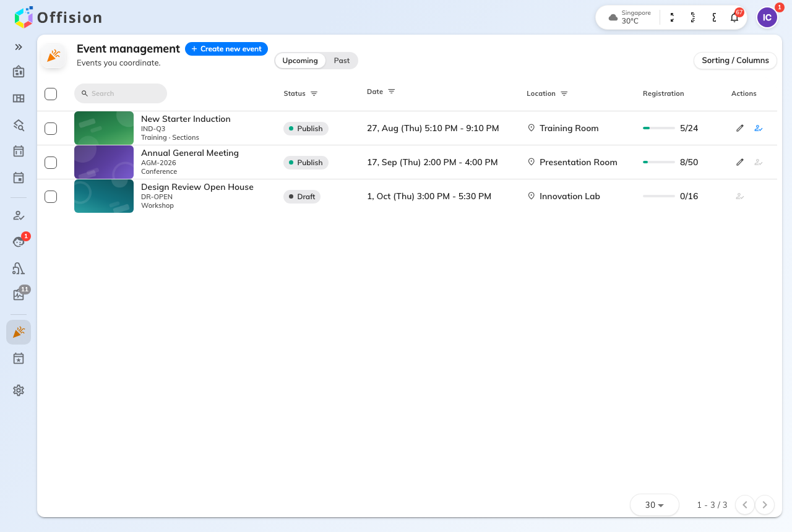Check the Annual General Meeting row checkbox
792x532 pixels.
51,162
